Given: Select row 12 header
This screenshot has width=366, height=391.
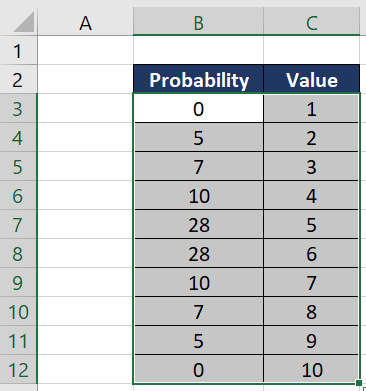Looking at the screenshot, I should tap(18, 369).
